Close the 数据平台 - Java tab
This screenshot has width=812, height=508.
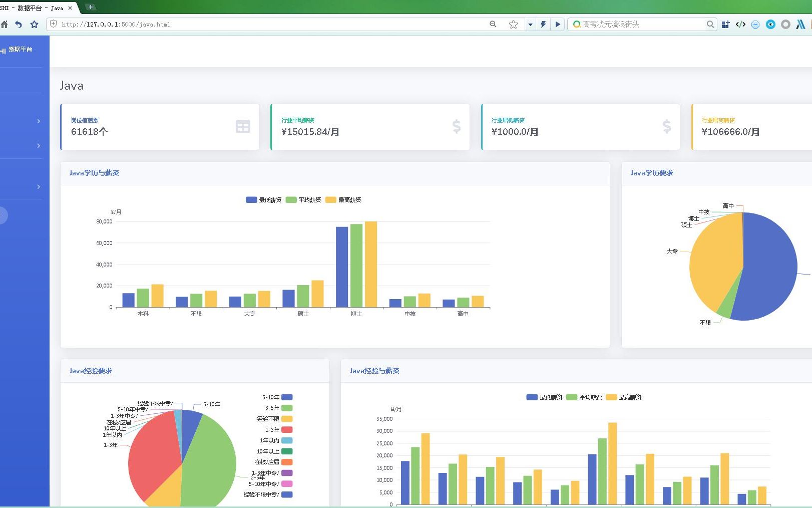(x=70, y=8)
